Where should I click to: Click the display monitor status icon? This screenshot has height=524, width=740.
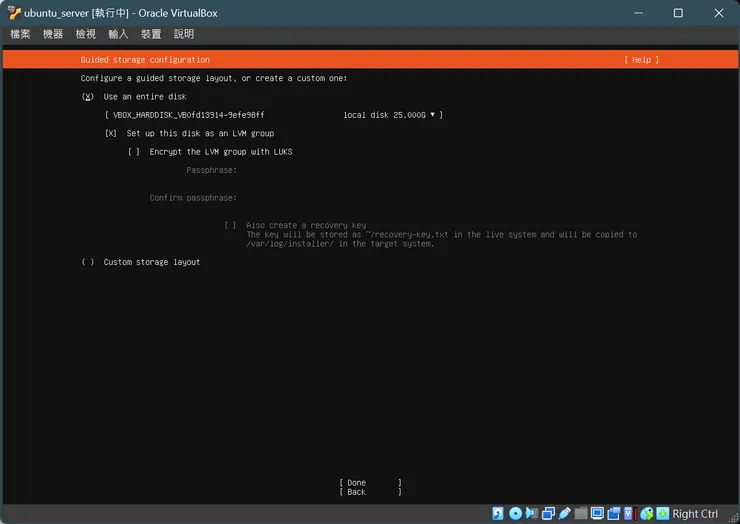597,513
